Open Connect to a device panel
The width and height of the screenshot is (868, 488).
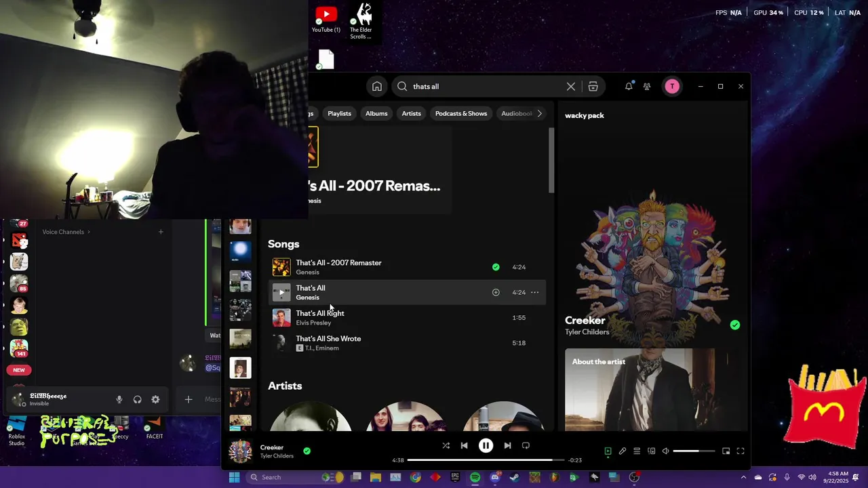tap(651, 451)
